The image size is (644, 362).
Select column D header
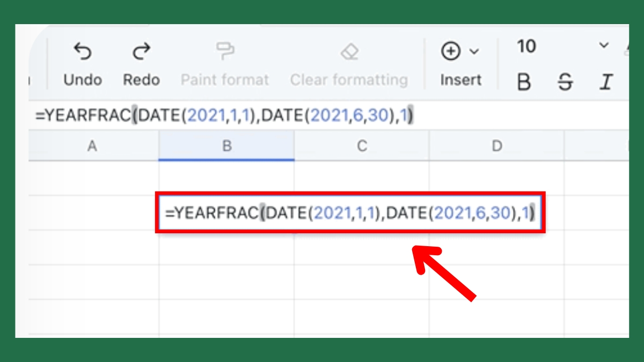coord(497,145)
